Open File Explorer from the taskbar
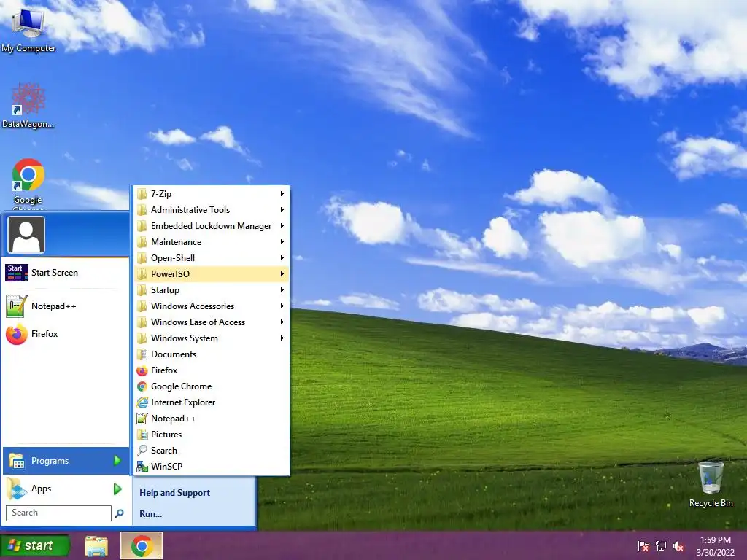The image size is (747, 560). 96,545
